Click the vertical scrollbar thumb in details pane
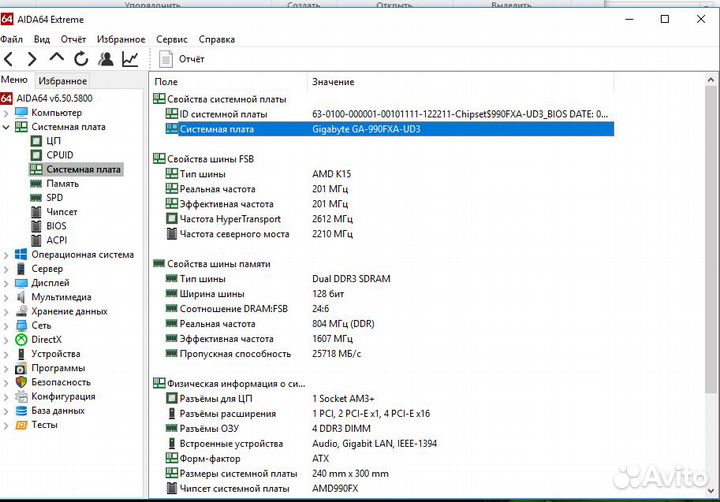The height and width of the screenshot is (502, 720). tap(711, 240)
